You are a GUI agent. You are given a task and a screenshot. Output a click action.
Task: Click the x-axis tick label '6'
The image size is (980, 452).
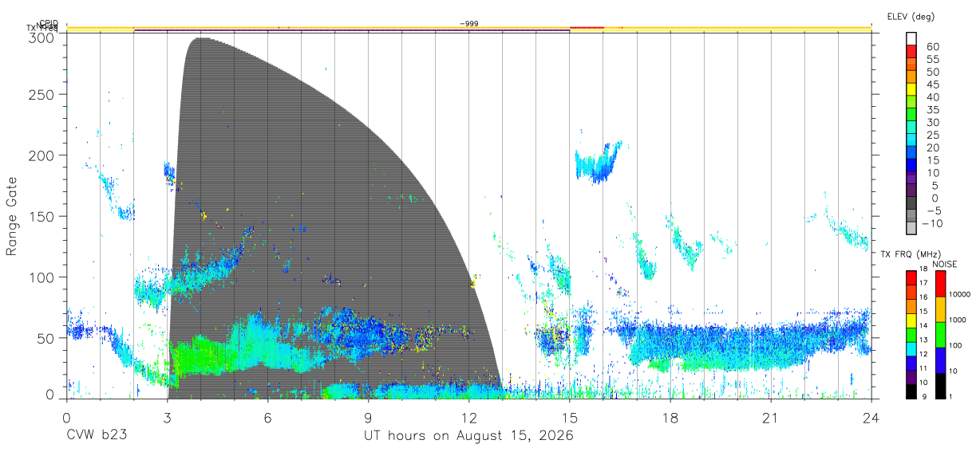click(x=268, y=418)
